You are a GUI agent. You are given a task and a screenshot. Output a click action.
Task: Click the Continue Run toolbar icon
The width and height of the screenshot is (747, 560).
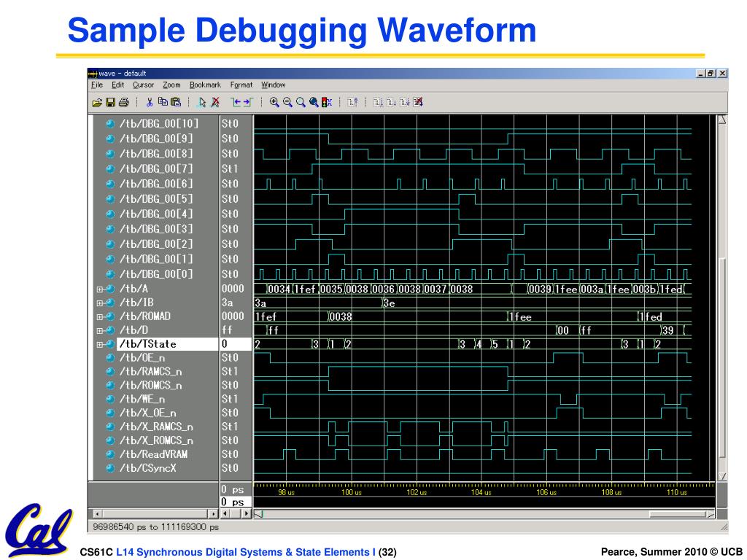(x=391, y=102)
